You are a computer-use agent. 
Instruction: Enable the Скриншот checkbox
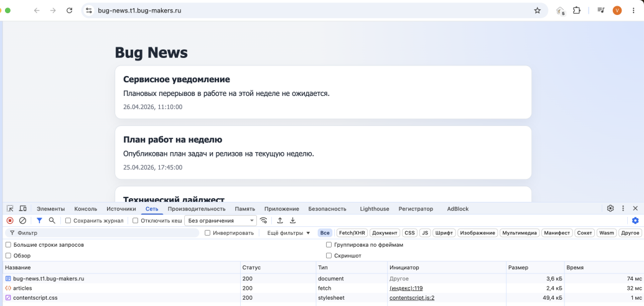click(329, 256)
